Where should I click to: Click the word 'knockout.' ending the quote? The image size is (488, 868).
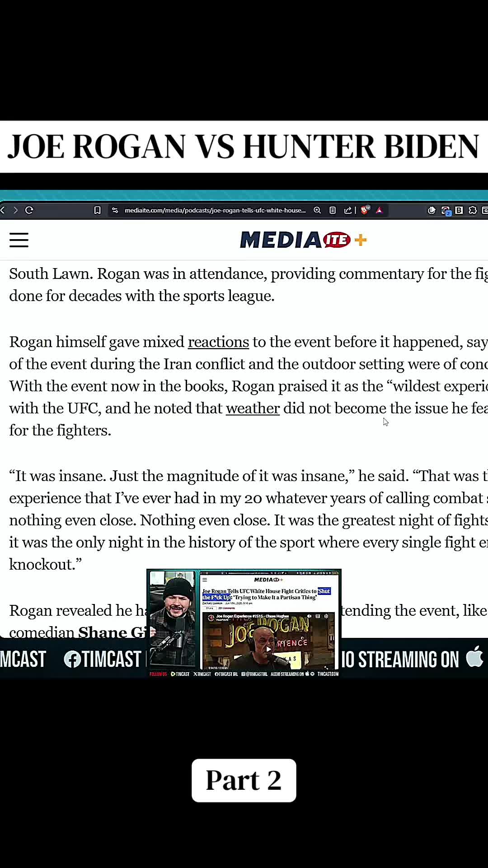[x=46, y=565]
